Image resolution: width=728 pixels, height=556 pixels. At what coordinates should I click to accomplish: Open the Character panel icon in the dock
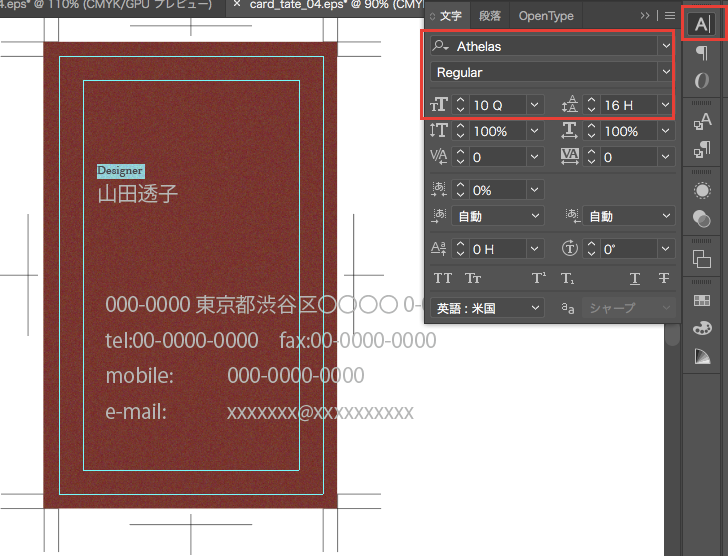coord(702,23)
